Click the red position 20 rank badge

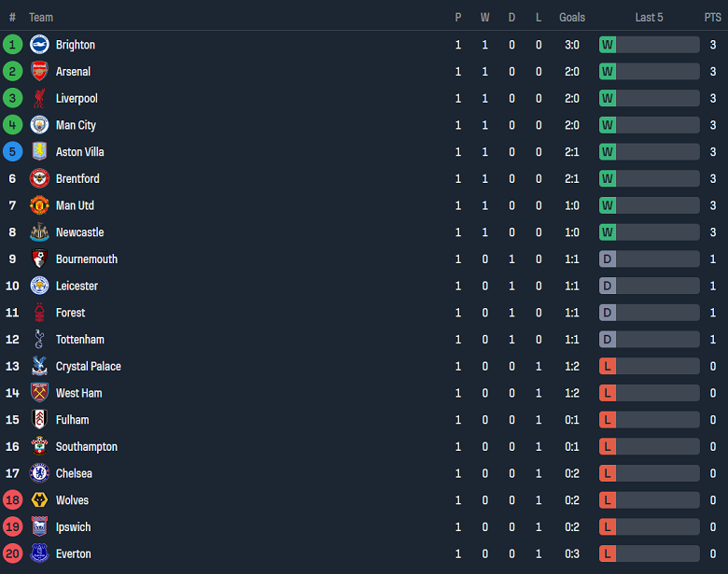coord(12,554)
